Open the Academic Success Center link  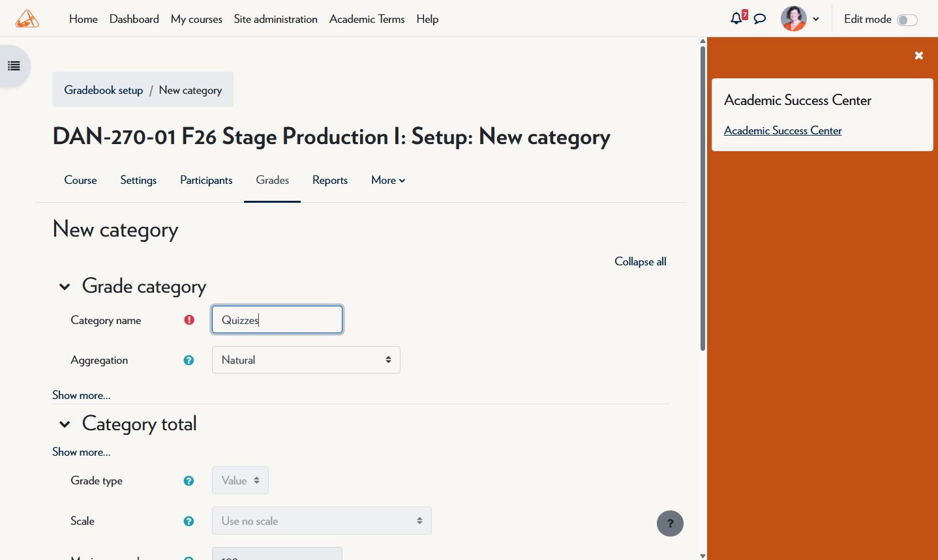point(783,130)
